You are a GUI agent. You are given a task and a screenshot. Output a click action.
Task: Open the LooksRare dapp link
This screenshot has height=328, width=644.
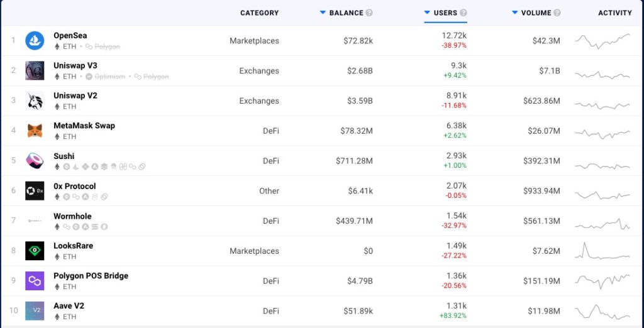(x=73, y=246)
